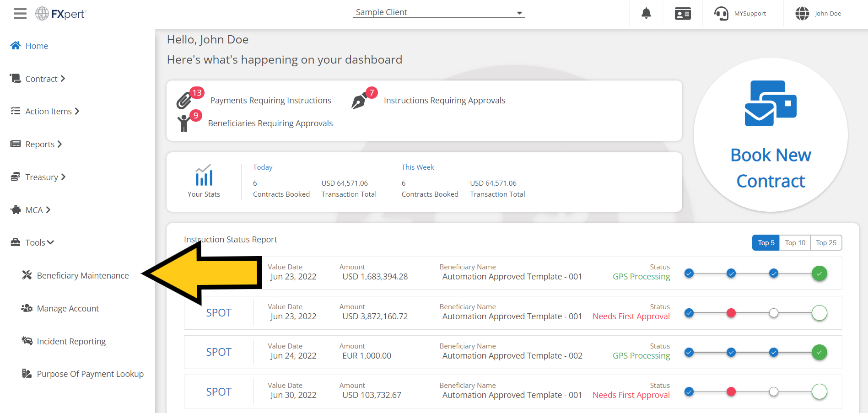
Task: Click the This Week stats heading
Action: pyautogui.click(x=418, y=167)
